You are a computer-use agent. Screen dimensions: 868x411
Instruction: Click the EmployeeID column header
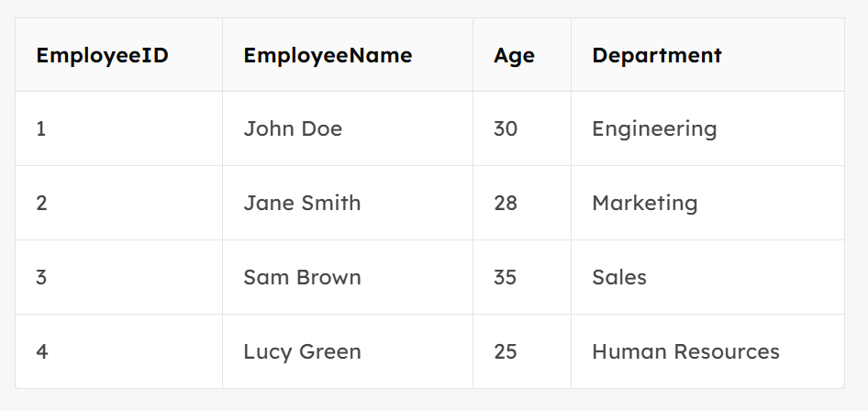click(119, 55)
